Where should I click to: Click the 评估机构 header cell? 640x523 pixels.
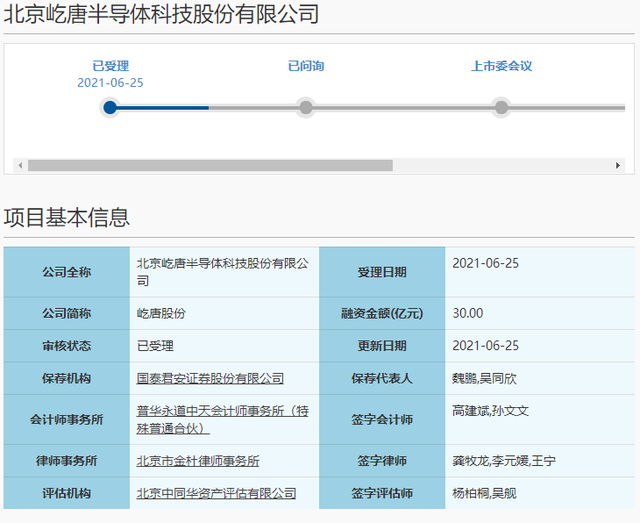click(67, 493)
